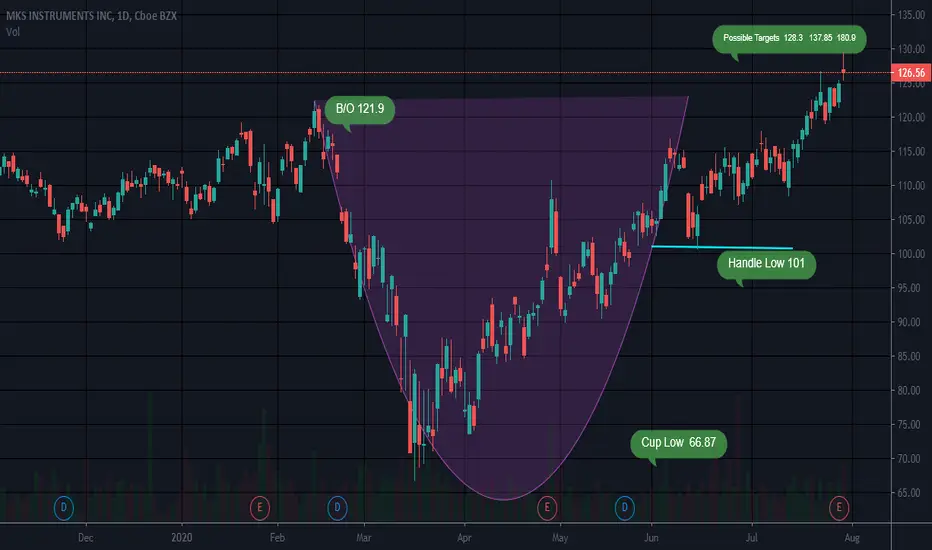Click the 2020 label on time axis
Screen dimensions: 932x550
181,538
